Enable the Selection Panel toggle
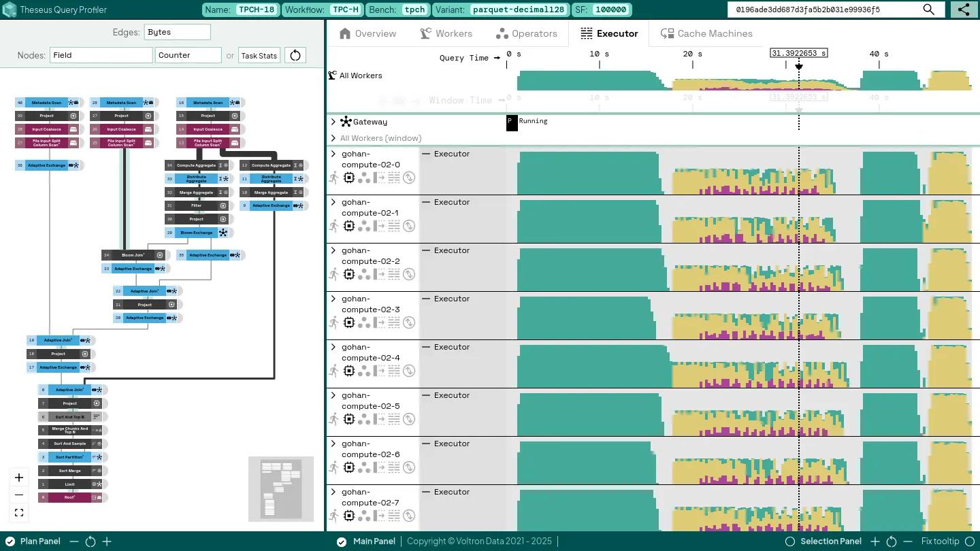 [x=790, y=541]
